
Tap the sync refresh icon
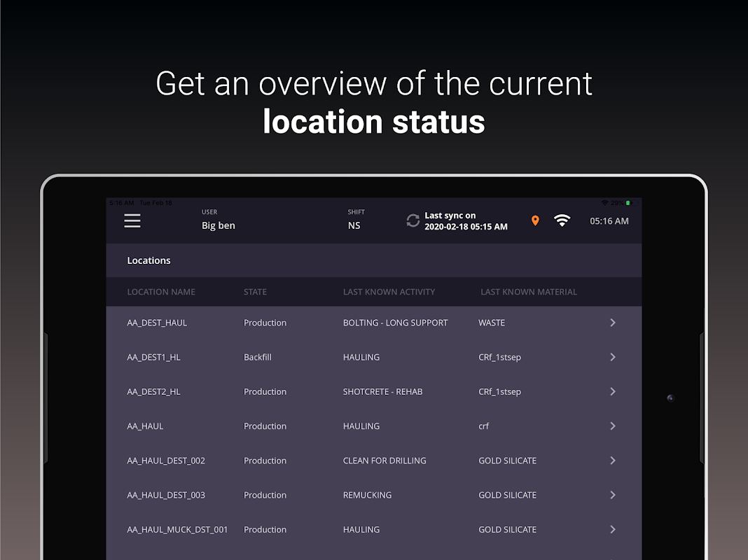pos(413,220)
